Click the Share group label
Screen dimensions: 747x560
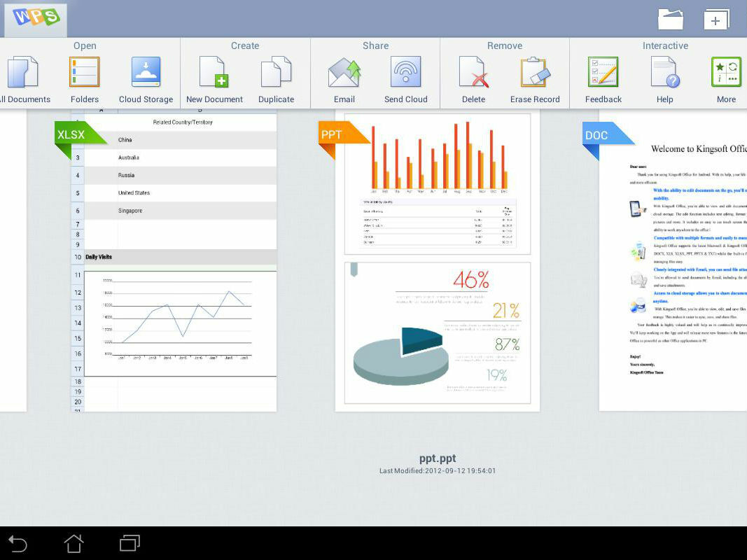(x=375, y=45)
